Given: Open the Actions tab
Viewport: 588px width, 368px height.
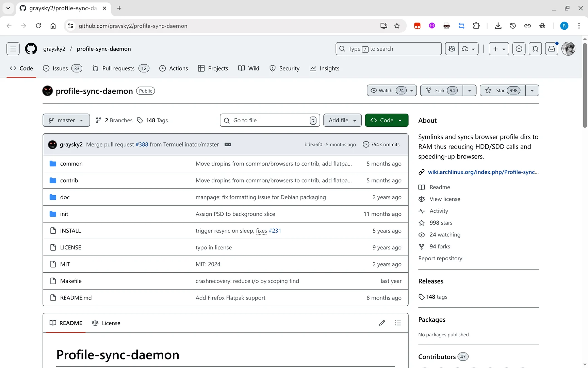Looking at the screenshot, I should pyautogui.click(x=174, y=68).
